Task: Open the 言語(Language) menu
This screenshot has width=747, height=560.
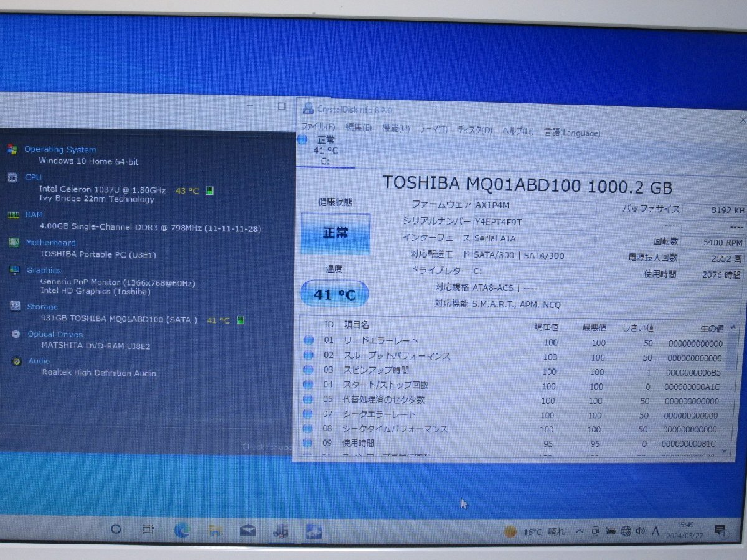Action: (572, 133)
